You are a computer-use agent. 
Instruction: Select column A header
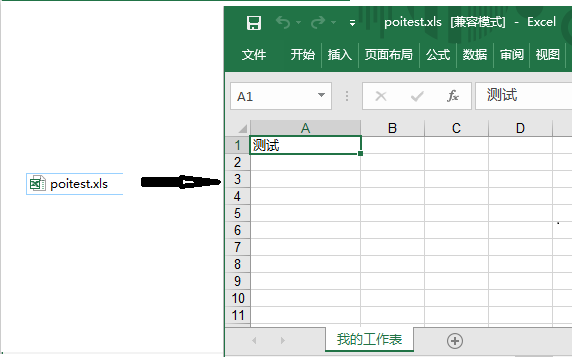click(x=305, y=128)
